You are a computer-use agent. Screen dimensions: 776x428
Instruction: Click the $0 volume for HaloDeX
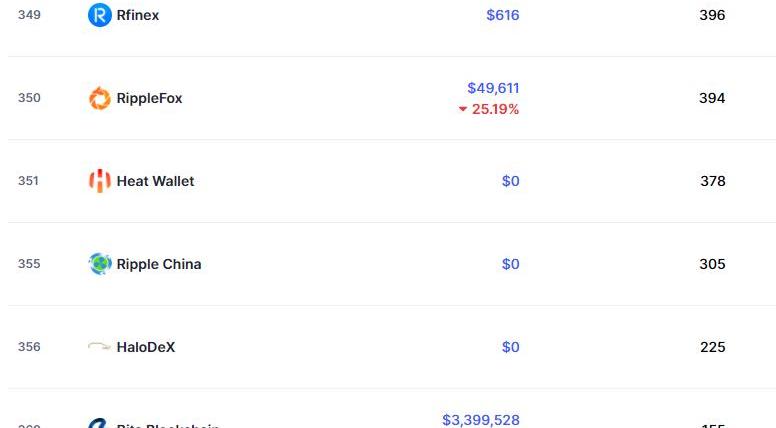(511, 347)
